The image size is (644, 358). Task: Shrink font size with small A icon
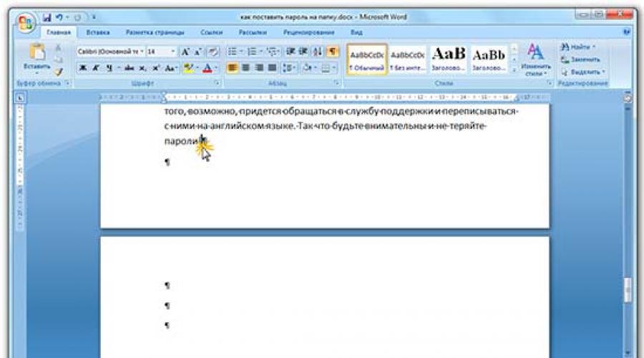point(198,52)
